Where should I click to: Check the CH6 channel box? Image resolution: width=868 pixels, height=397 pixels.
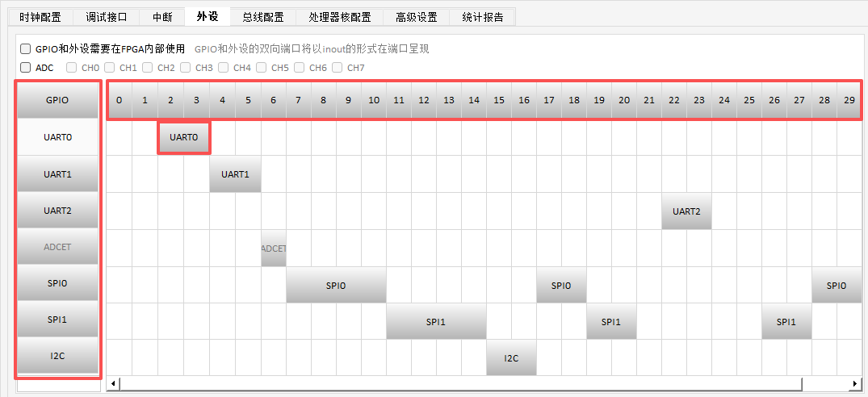coord(299,68)
